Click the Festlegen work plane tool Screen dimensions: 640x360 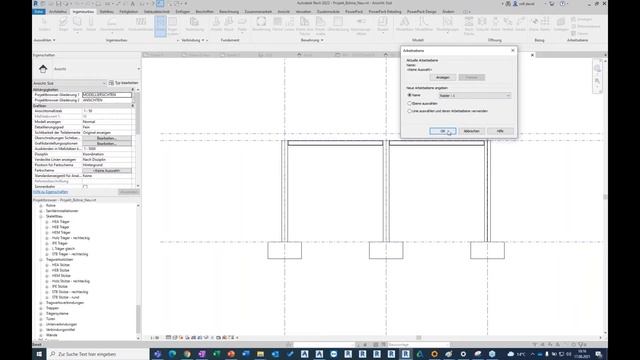point(561,24)
